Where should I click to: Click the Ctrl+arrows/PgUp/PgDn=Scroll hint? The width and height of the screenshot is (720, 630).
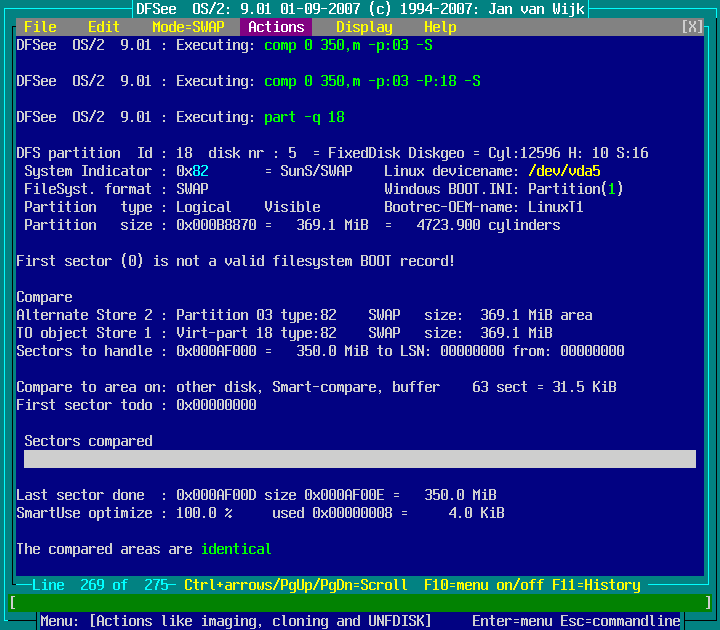tap(296, 585)
